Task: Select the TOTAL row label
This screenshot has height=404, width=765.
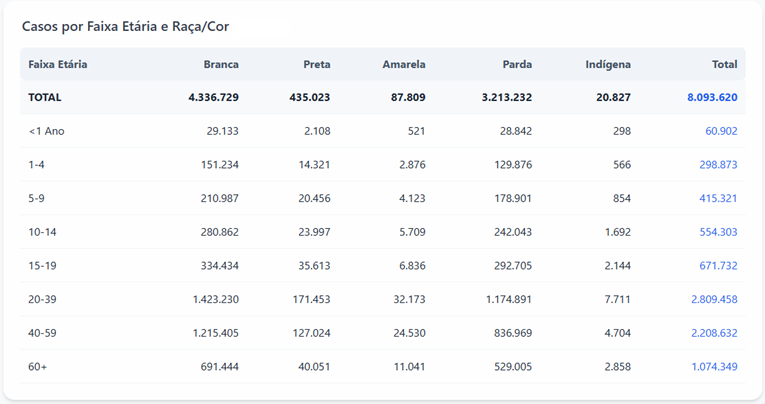Action: [x=45, y=97]
